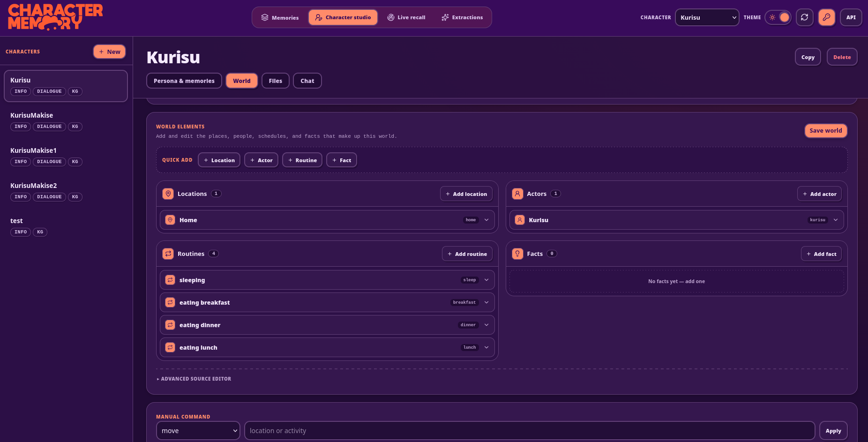Click the Facts lightbulb icon
This screenshot has width=868, height=442.
(x=517, y=254)
